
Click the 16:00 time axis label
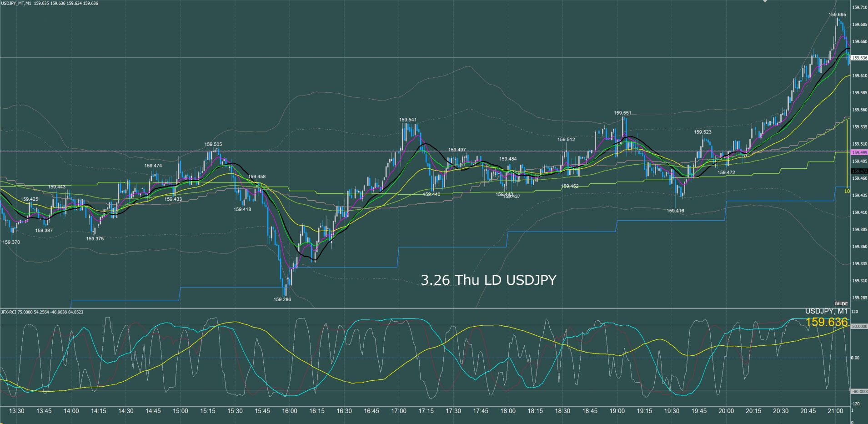click(x=290, y=411)
